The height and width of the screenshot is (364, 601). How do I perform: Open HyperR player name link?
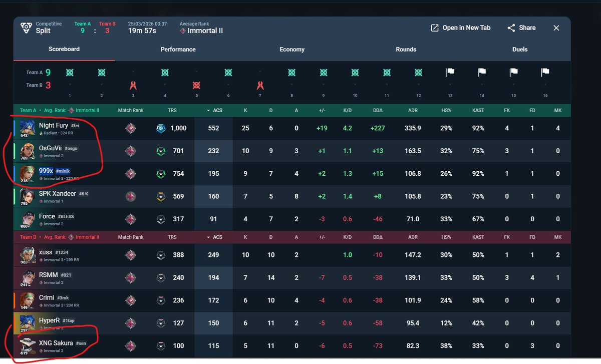[50, 320]
